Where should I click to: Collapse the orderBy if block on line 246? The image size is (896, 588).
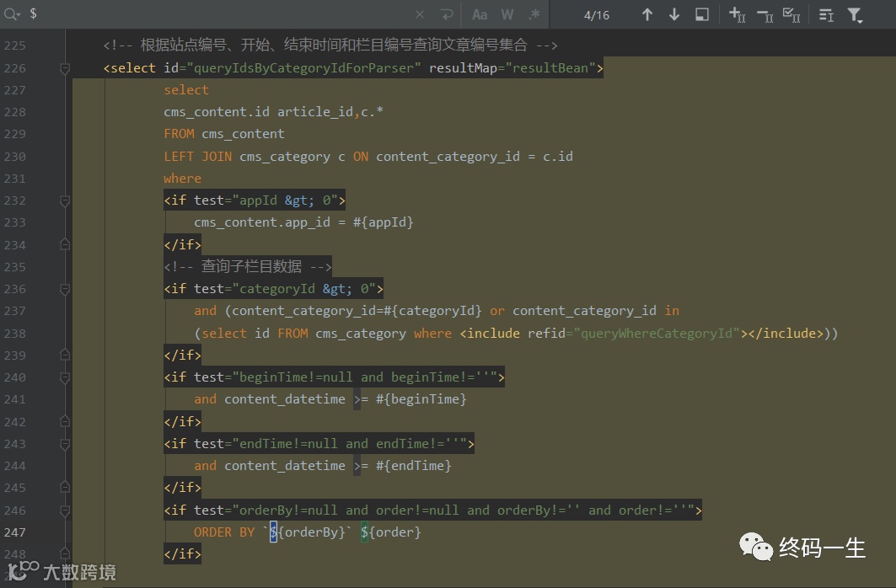coord(65,511)
